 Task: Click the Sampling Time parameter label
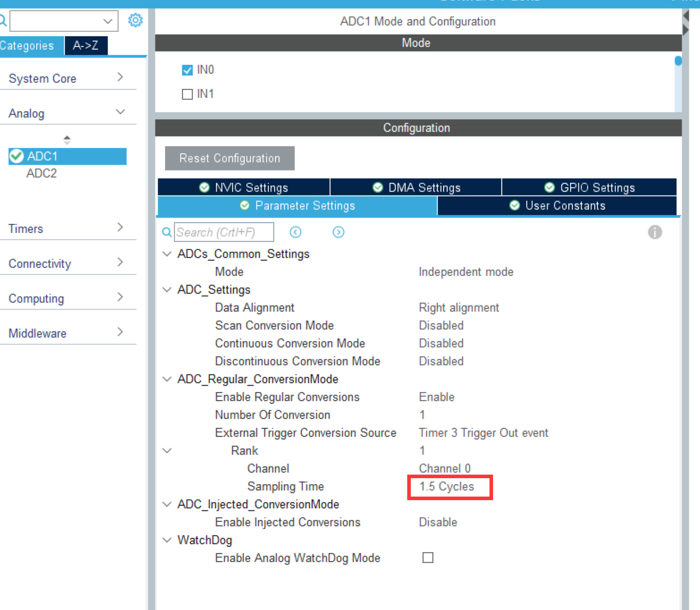pyautogui.click(x=286, y=486)
